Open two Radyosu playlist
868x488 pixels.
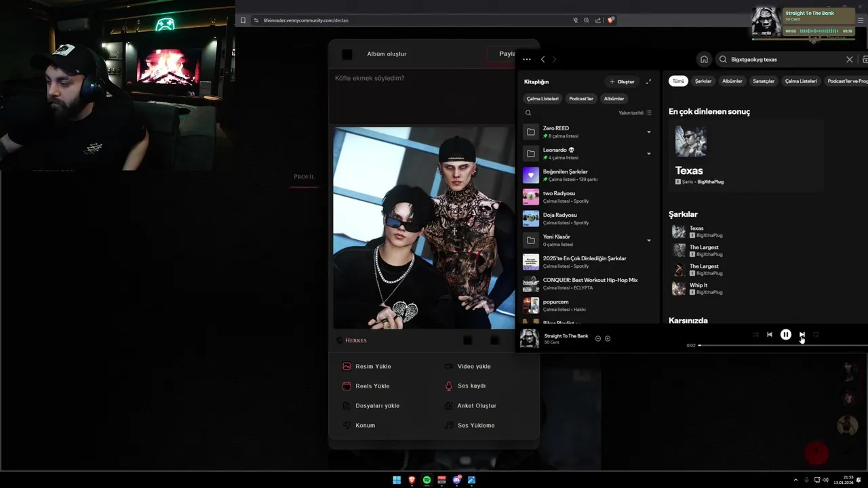[x=587, y=197]
